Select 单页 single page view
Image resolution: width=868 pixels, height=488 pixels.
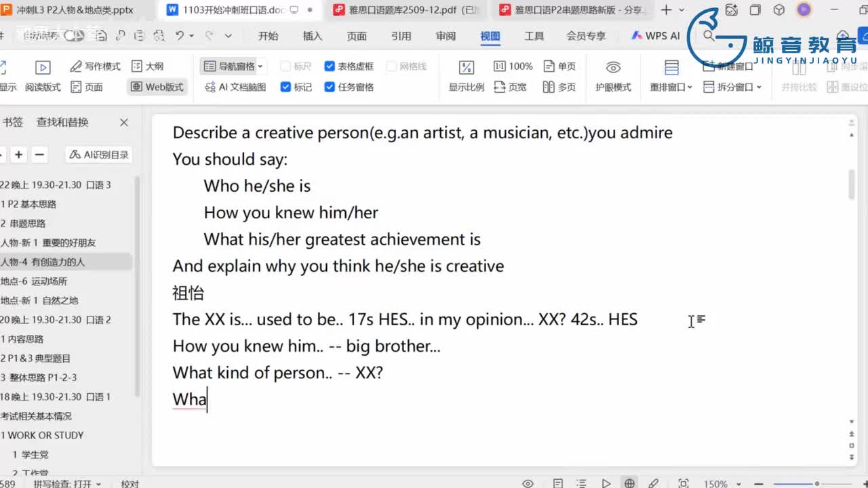[560, 66]
